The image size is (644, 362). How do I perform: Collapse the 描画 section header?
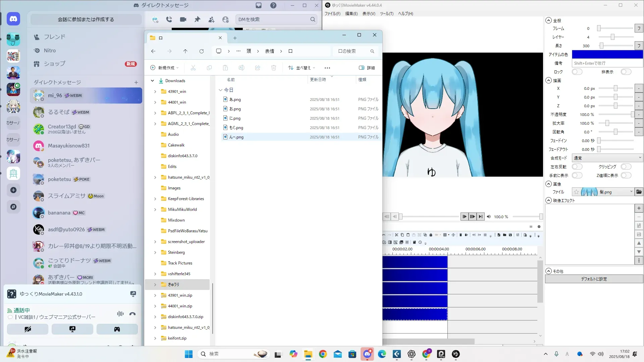(x=549, y=80)
